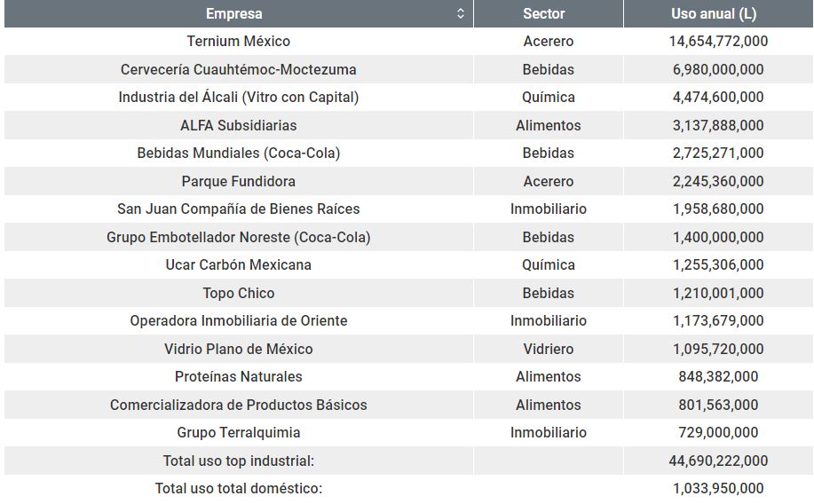
Task: Sort table by the Empresa column header
Action: point(234,13)
